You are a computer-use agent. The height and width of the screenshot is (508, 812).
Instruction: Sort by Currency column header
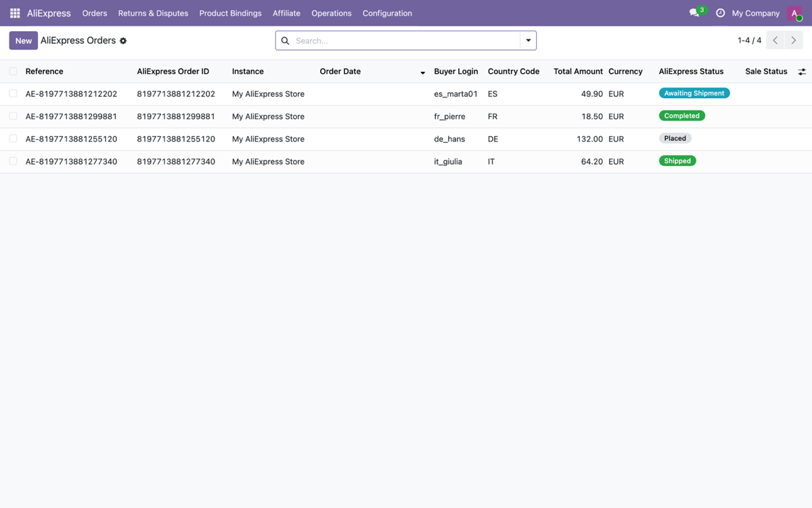(625, 71)
